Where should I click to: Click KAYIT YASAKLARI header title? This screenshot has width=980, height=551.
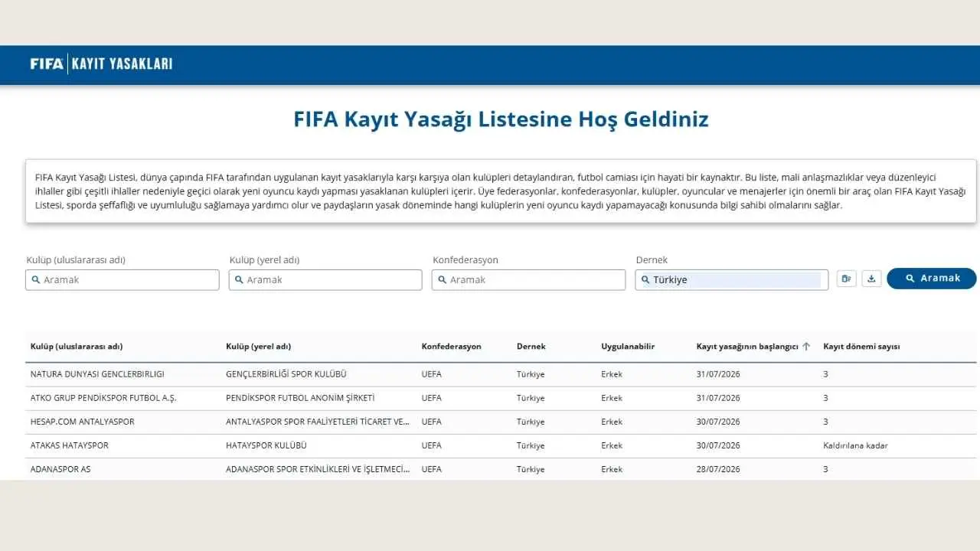coord(122,64)
